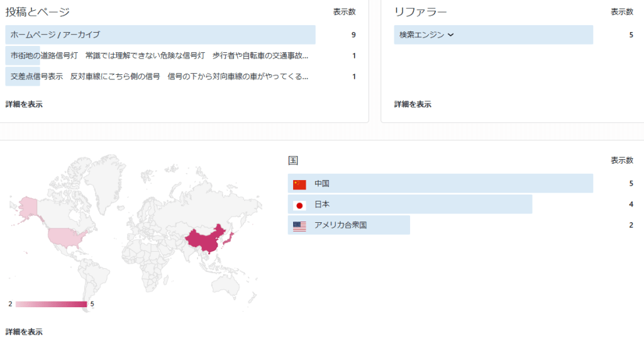Select the 日本 country label
Viewport: 644px width, 350px height.
pos(322,205)
